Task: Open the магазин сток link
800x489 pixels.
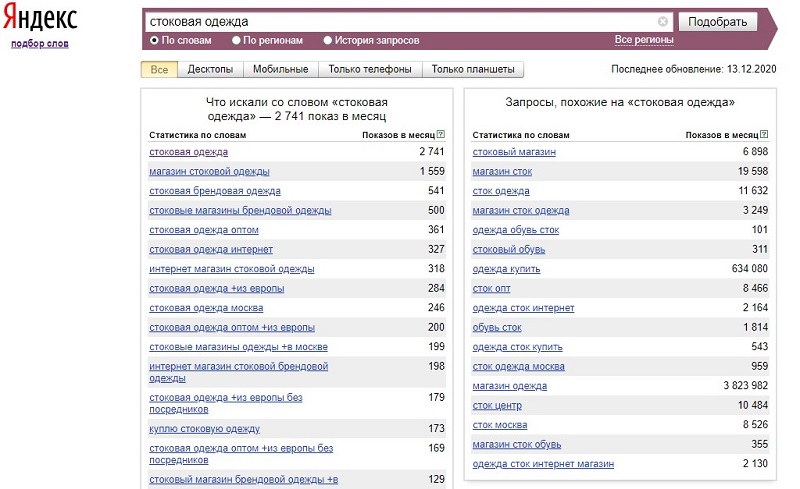Action: click(502, 172)
